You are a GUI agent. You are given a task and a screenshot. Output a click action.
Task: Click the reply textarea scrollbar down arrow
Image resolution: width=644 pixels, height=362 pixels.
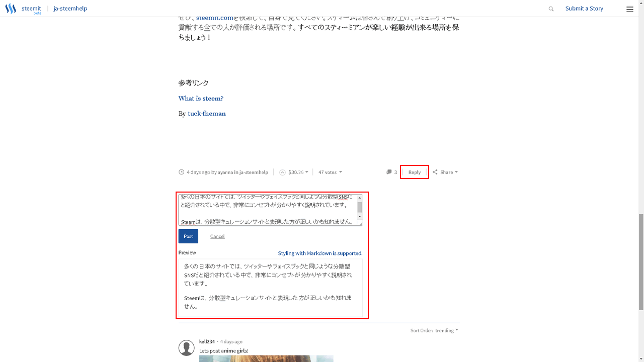click(x=360, y=216)
